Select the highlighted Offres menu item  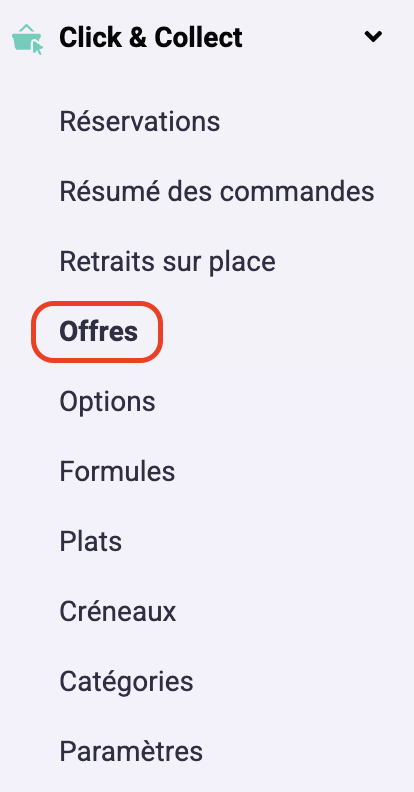tap(98, 331)
